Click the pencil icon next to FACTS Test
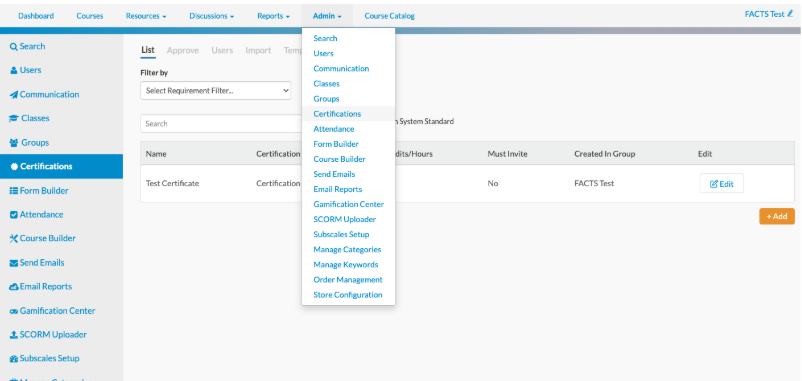The image size is (802, 381). click(790, 14)
